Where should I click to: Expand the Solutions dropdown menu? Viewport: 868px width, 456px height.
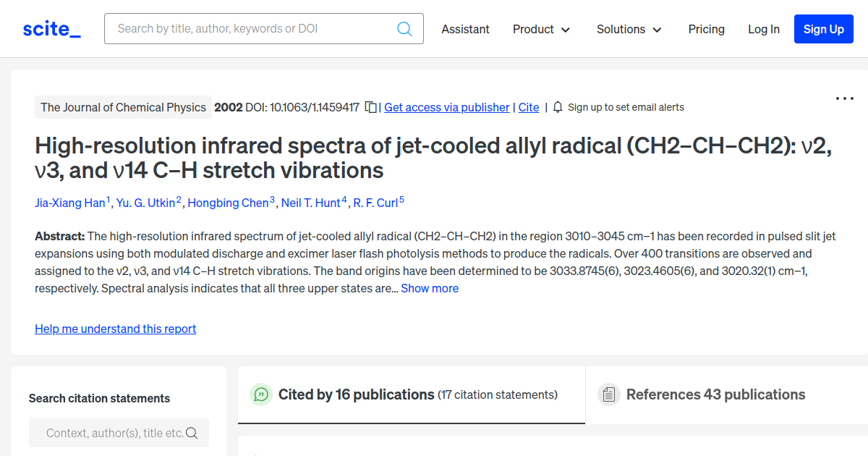629,29
